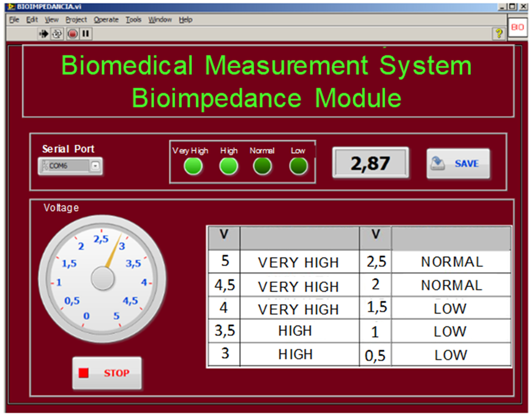Screen dimensions: 532x417
Task: Click the Low LED indicator
Action: (x=298, y=166)
